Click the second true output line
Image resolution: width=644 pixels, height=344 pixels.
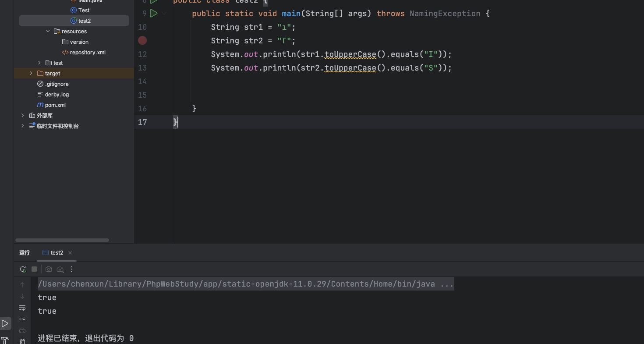[47, 311]
